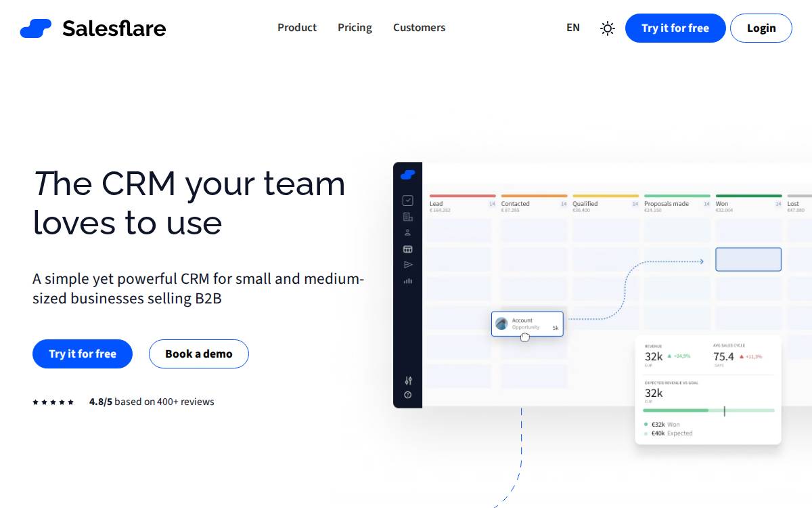
Task: Click the expected revenue vs goal progress bar
Action: point(708,410)
